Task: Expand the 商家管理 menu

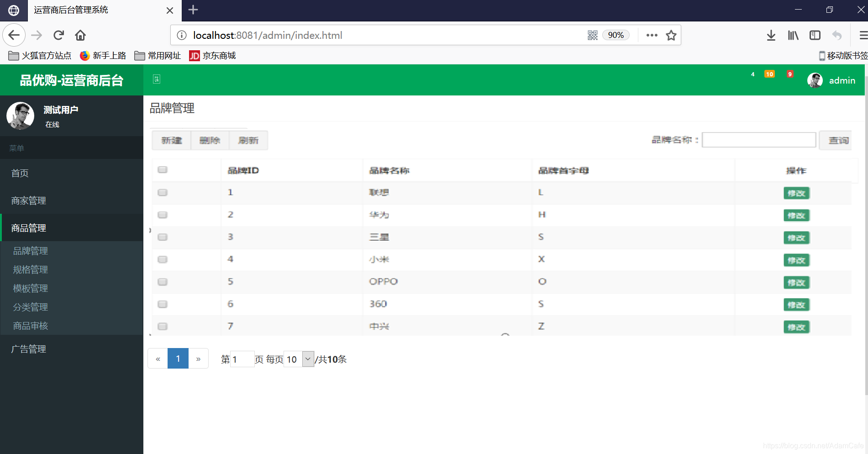Action: (x=72, y=200)
